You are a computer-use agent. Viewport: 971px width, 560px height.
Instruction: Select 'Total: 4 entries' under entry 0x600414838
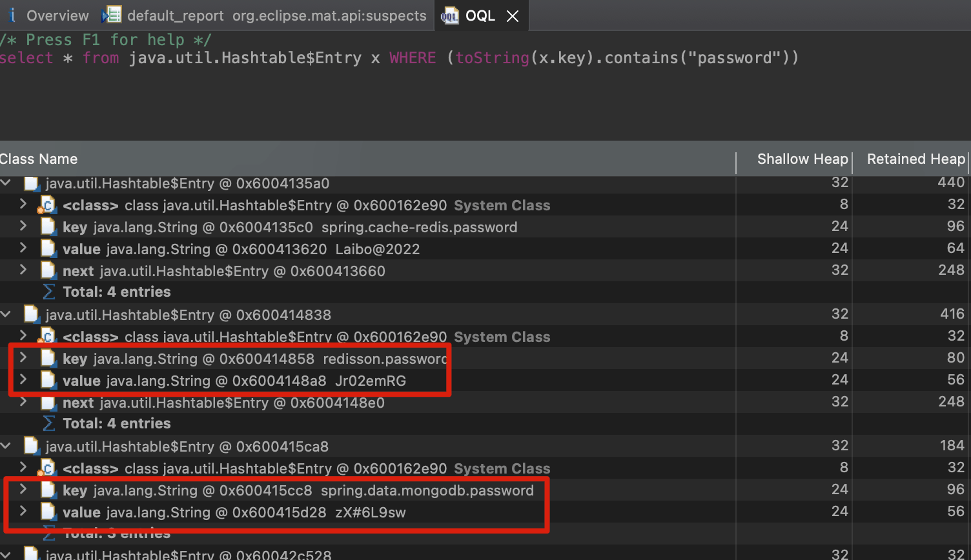click(x=117, y=423)
